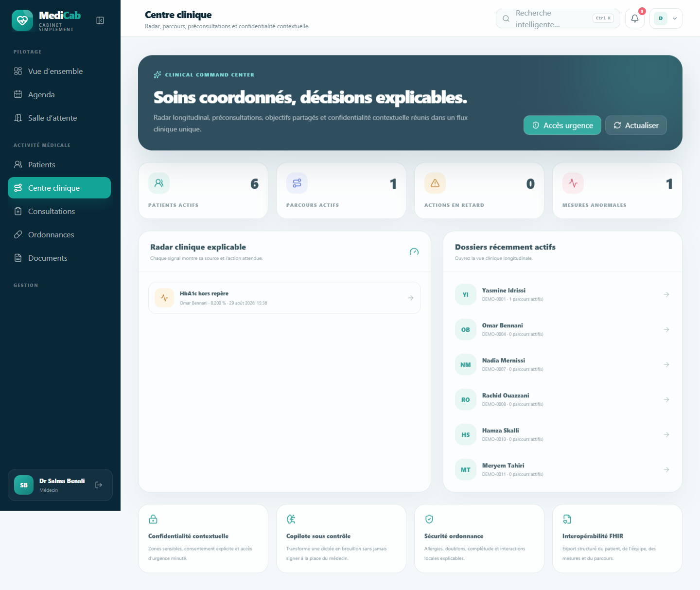Click the Mesures anormales pulse icon
The width and height of the screenshot is (700, 590).
(573, 183)
